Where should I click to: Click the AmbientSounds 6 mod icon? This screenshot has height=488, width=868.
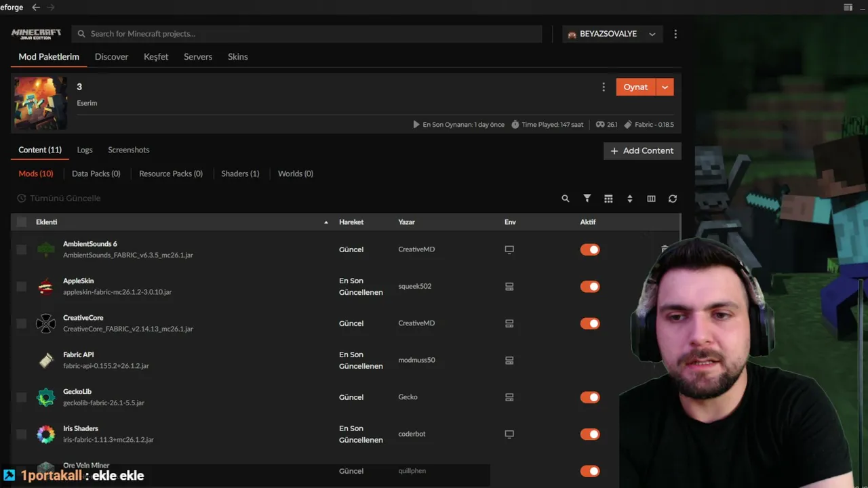[x=45, y=249]
